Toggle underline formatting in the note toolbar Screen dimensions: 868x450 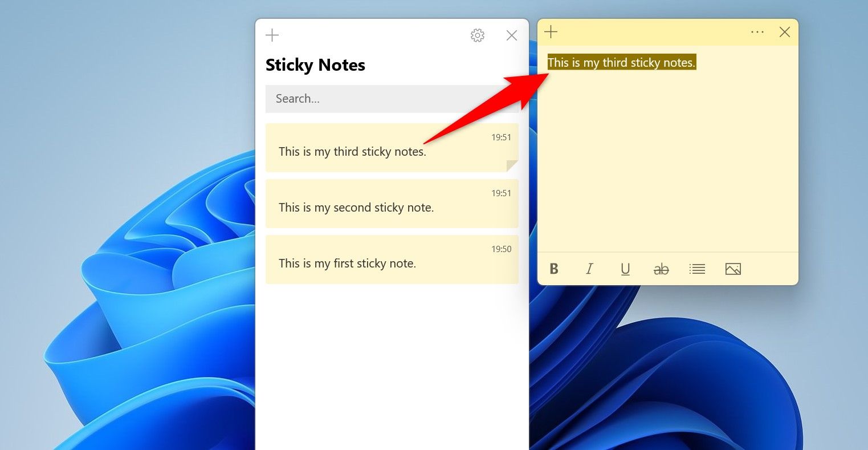[625, 269]
